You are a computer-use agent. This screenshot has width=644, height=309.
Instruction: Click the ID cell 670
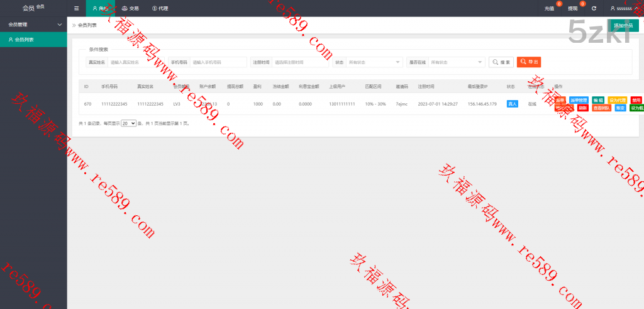pyautogui.click(x=87, y=104)
